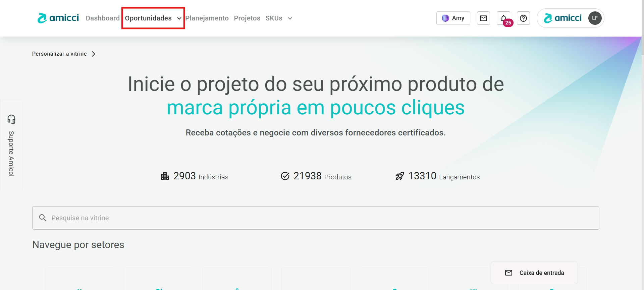The width and height of the screenshot is (644, 290).
Task: Click the Amy assistant orb icon
Action: (x=445, y=18)
